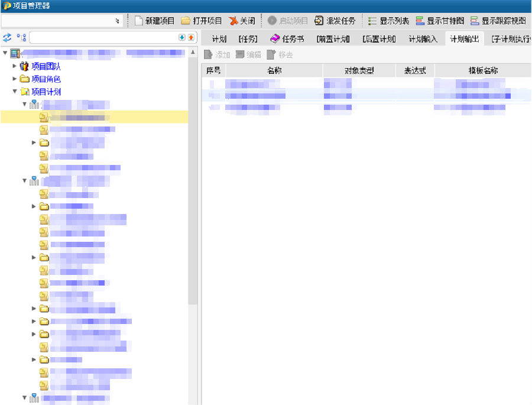This screenshot has width=532, height=405.
Task: Click the 显示甘特图 button label
Action: point(446,21)
